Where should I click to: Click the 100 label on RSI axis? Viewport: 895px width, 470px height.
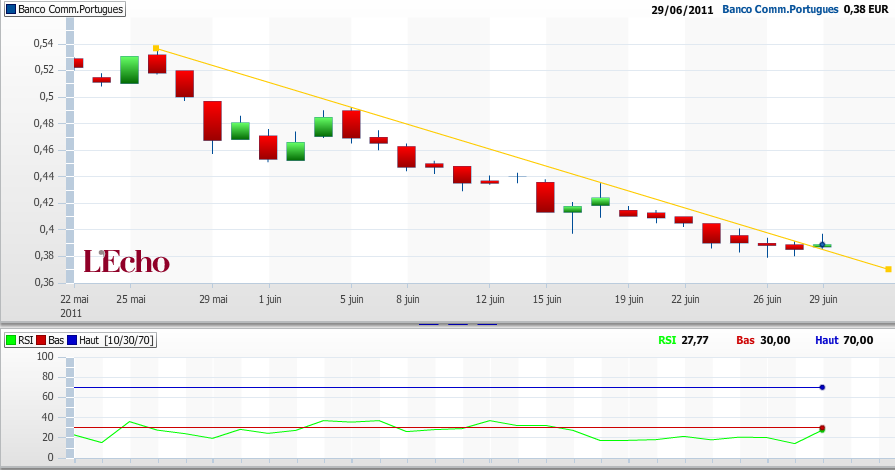point(45,356)
